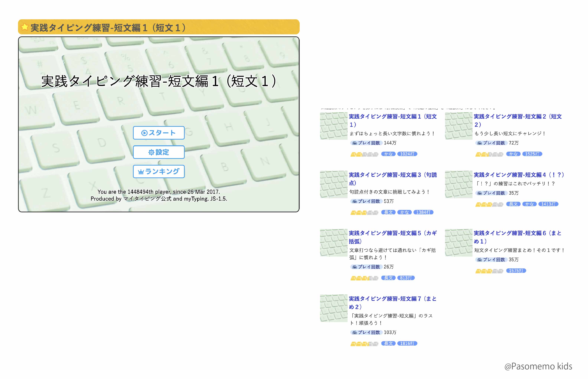Open the 設定 settings button
This screenshot has height=379, width=588.
159,152
